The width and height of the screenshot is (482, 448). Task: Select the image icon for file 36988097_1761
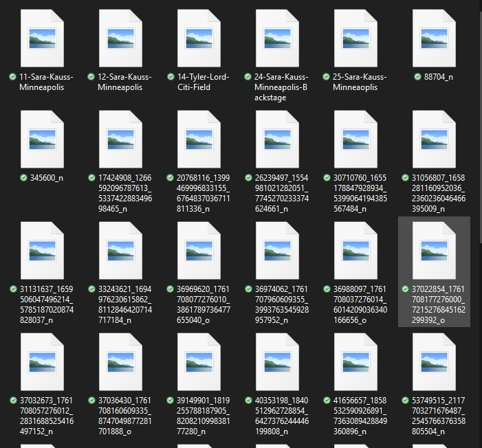pyautogui.click(x=355, y=250)
